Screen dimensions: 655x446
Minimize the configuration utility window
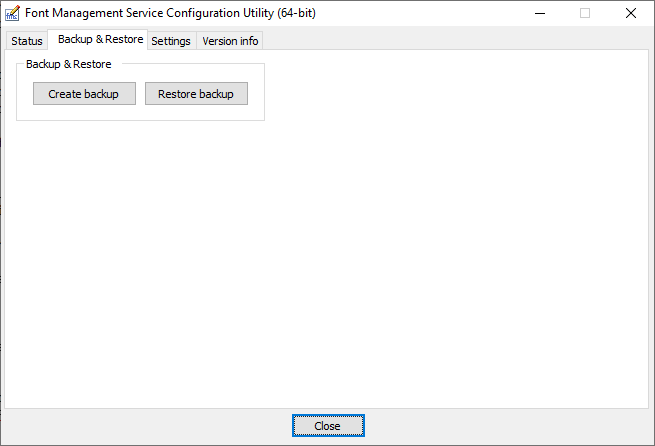[x=539, y=14]
